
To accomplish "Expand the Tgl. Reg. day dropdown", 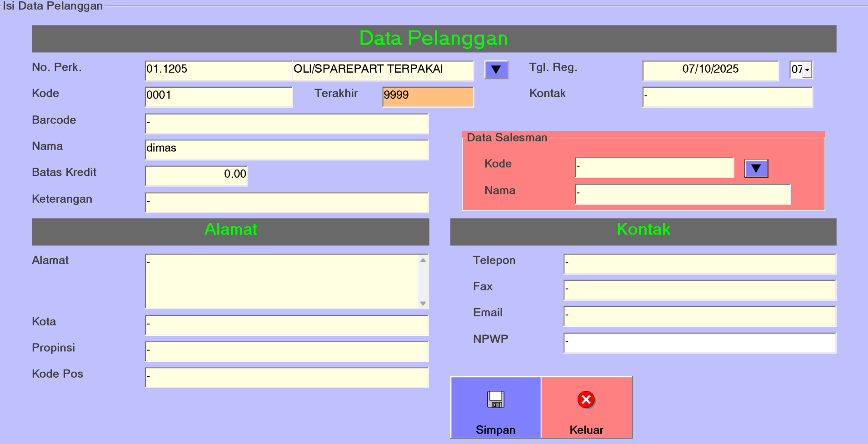I will [807, 70].
